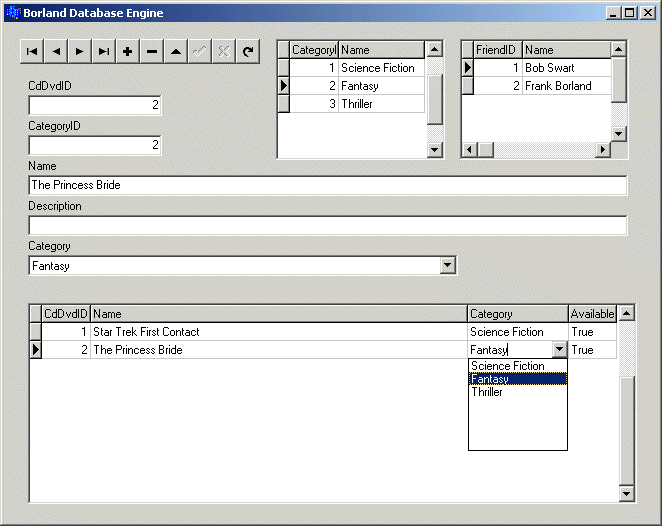This screenshot has height=526, width=662.
Task: Cancel edit with X navigator button
Action: pyautogui.click(x=224, y=52)
